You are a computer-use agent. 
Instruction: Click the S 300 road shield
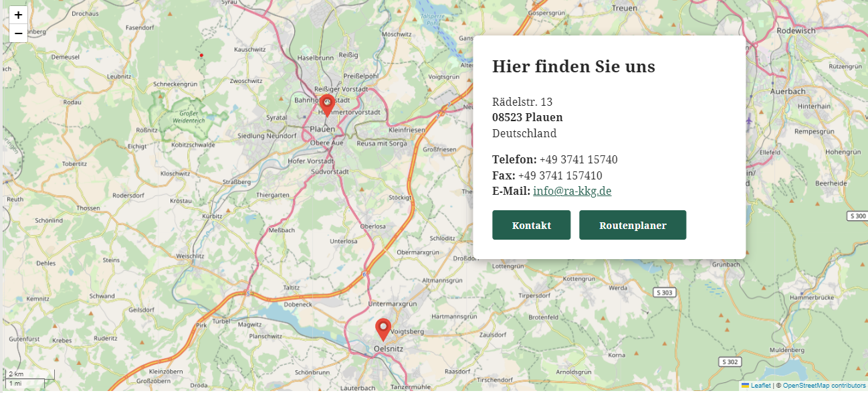[x=857, y=216]
